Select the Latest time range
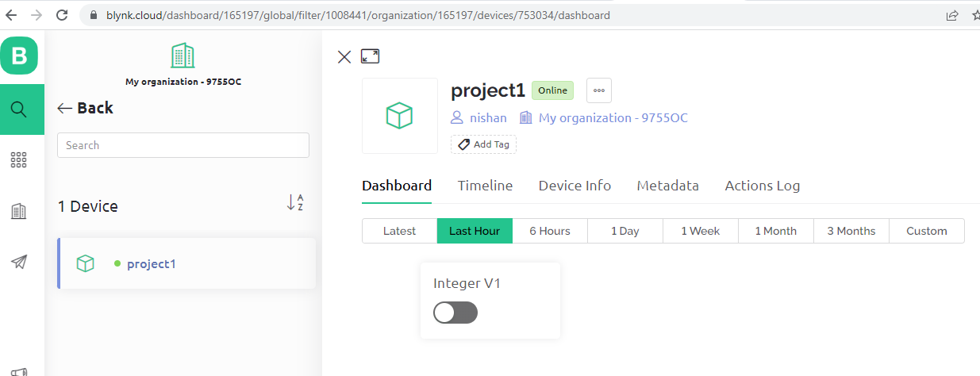Viewport: 980px width, 376px height. coord(399,231)
